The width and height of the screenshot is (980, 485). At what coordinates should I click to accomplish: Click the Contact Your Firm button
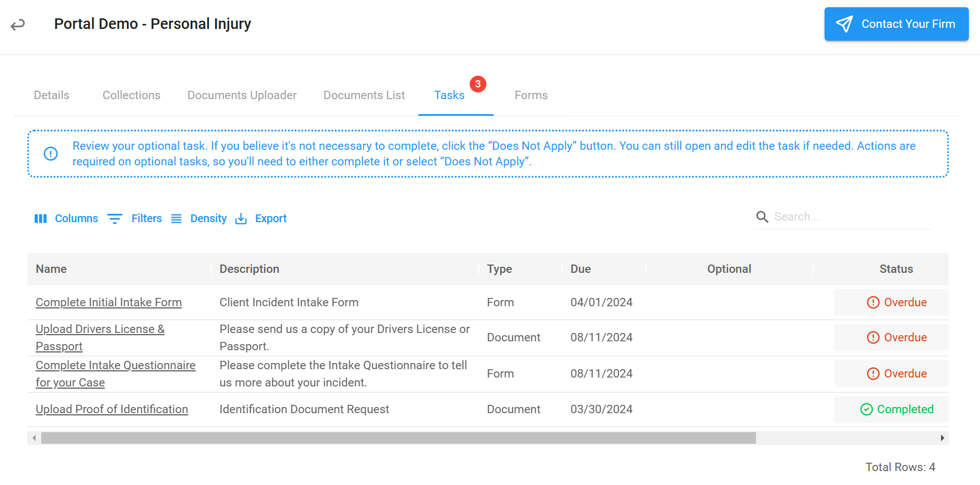896,24
